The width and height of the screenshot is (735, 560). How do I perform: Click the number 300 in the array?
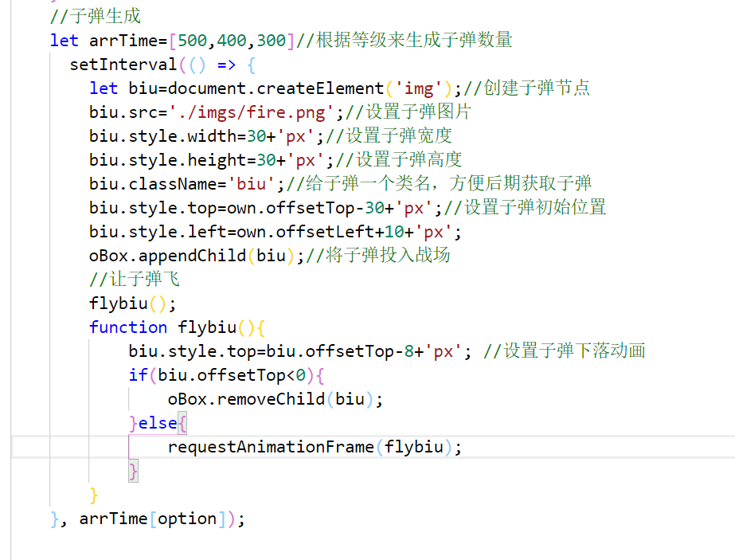click(x=271, y=41)
